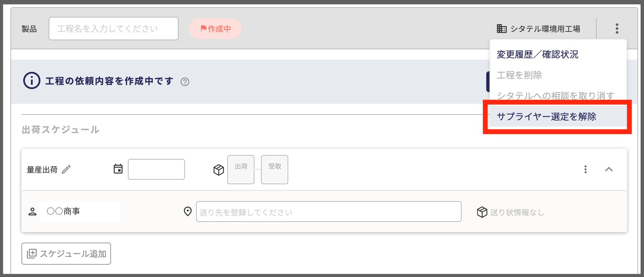This screenshot has width=644, height=277.
Task: Click the スケジュール追加 button
Action: pos(66,254)
